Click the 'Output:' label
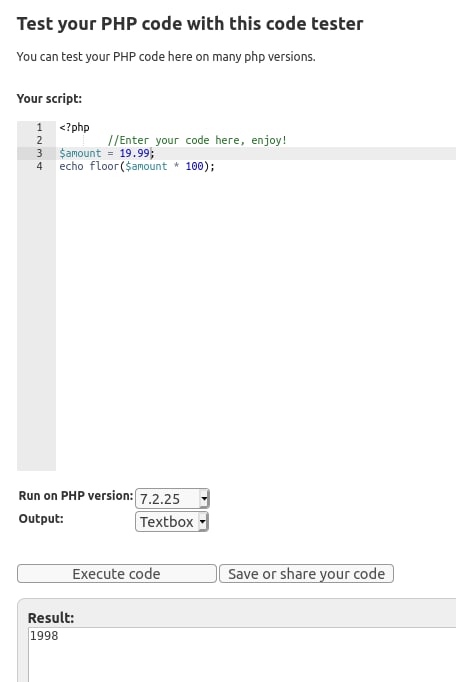The image size is (456, 682). click(41, 518)
